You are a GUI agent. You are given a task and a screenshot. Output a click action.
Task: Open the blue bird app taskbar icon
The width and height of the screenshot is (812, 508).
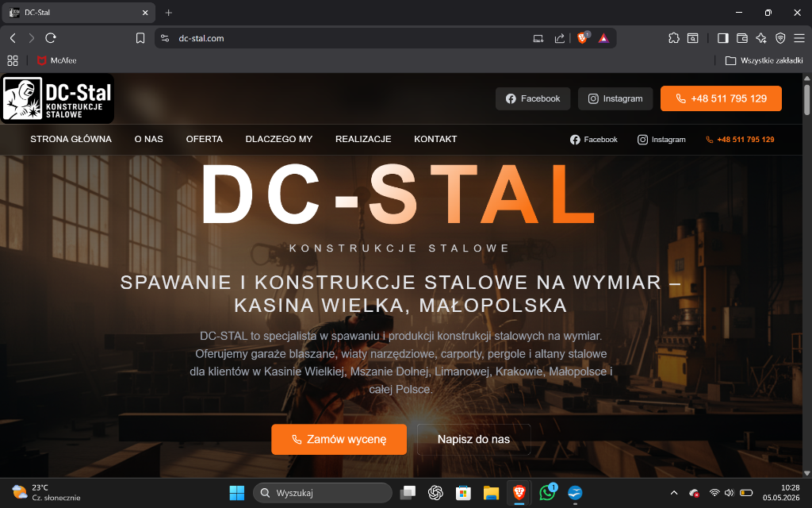[x=575, y=492]
